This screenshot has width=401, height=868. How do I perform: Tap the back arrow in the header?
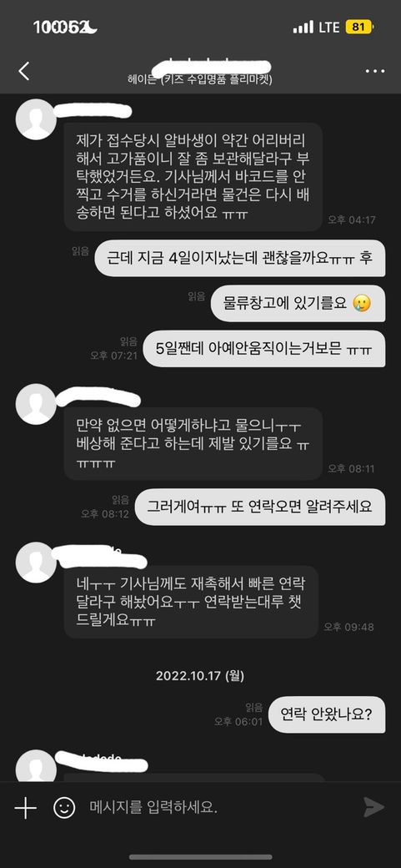coord(23,72)
